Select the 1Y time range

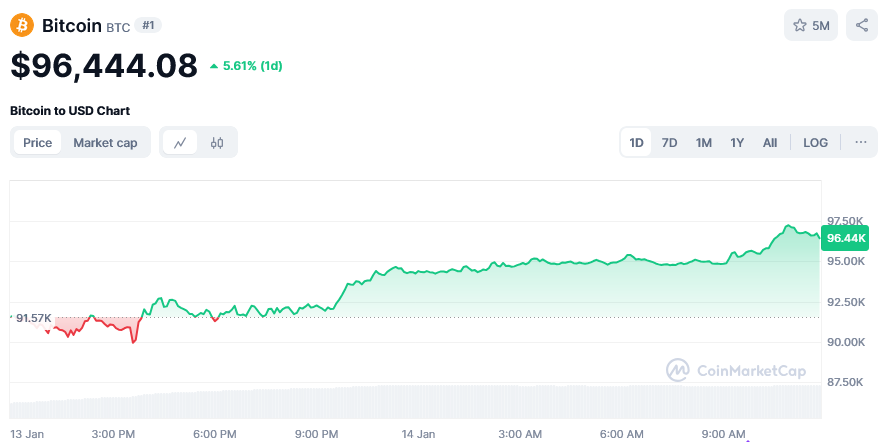[x=737, y=143]
